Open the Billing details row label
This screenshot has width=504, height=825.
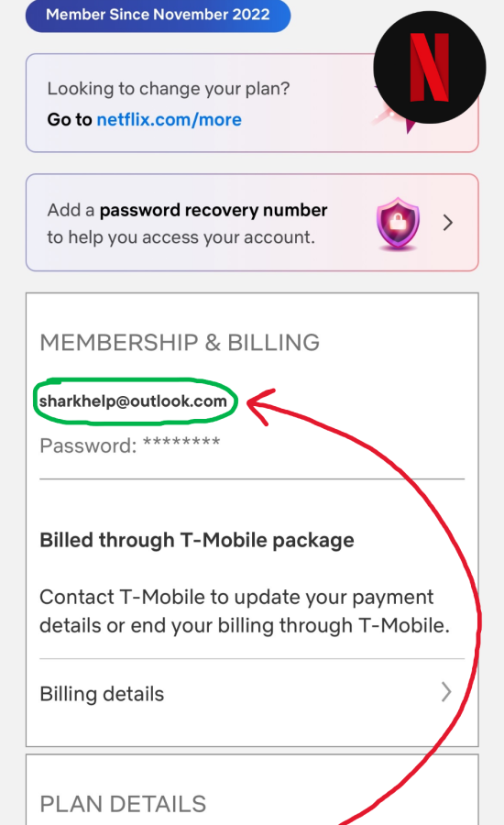(x=102, y=694)
